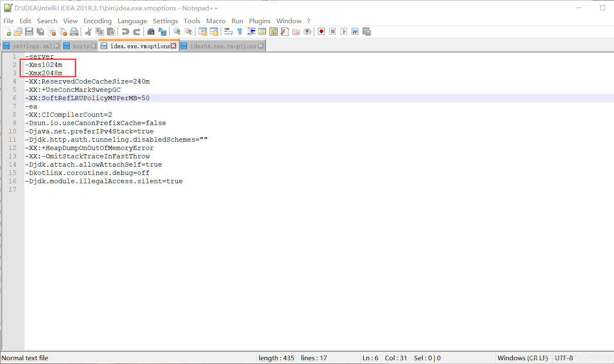Click Synchronize Horizontal Scrolling icon
This screenshot has height=364, width=614.
214,32
